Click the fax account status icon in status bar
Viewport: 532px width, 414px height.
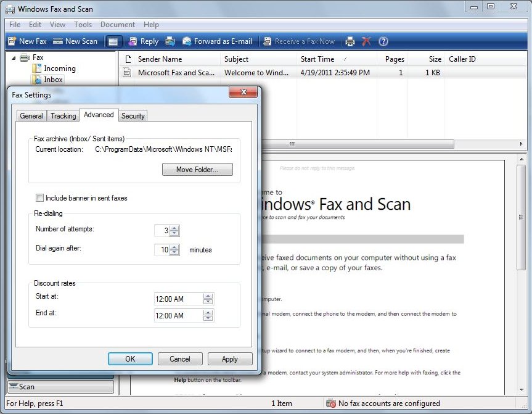330,404
